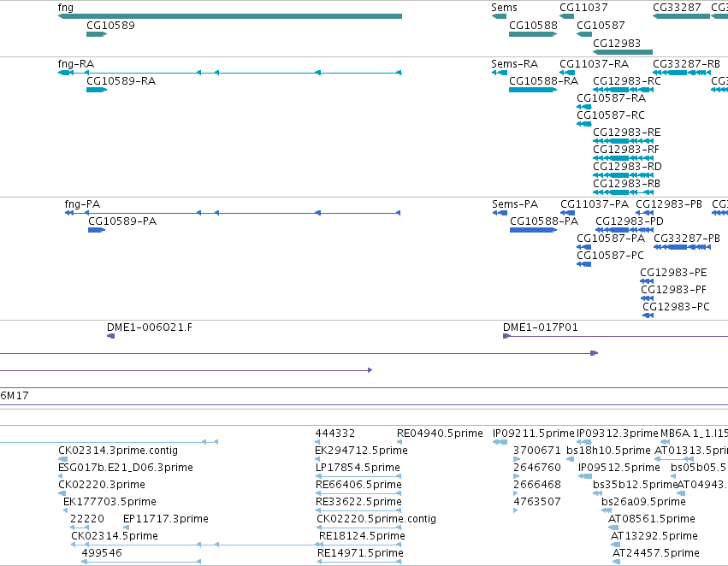The width and height of the screenshot is (728, 566).
Task: Open the CG12983-PC protein label
Action: point(676,307)
